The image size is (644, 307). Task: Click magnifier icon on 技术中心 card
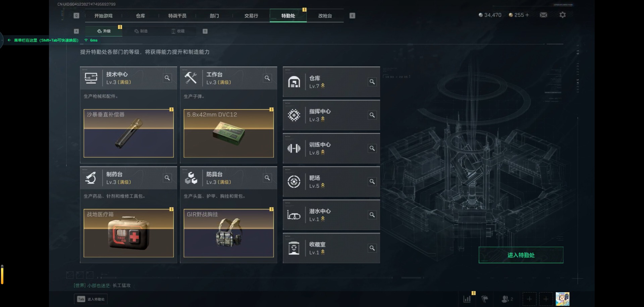point(167,78)
